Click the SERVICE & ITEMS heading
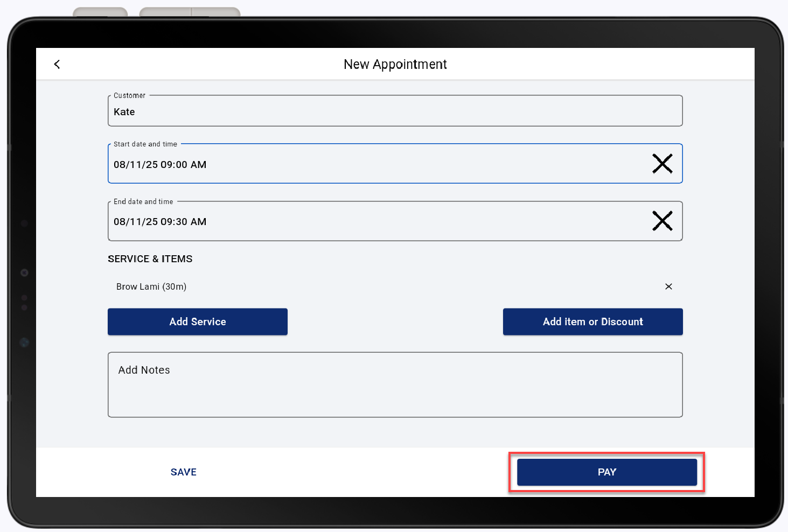This screenshot has height=532, width=788. coord(150,259)
